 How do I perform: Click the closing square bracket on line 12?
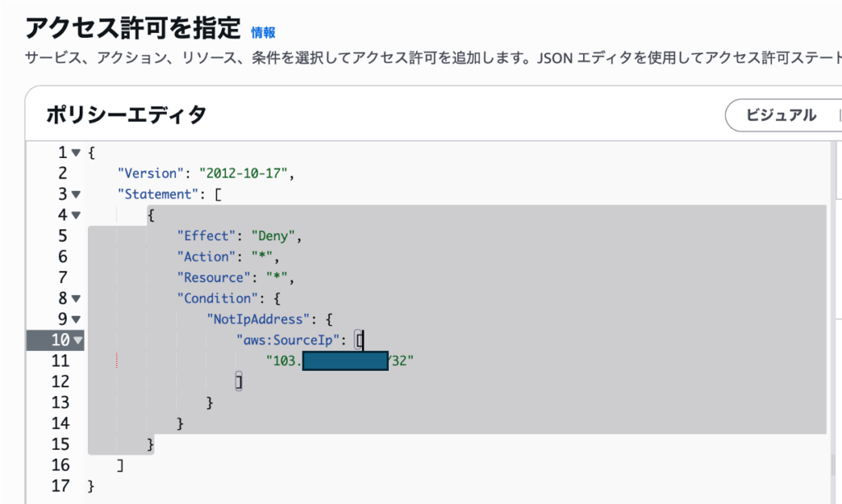tap(238, 381)
